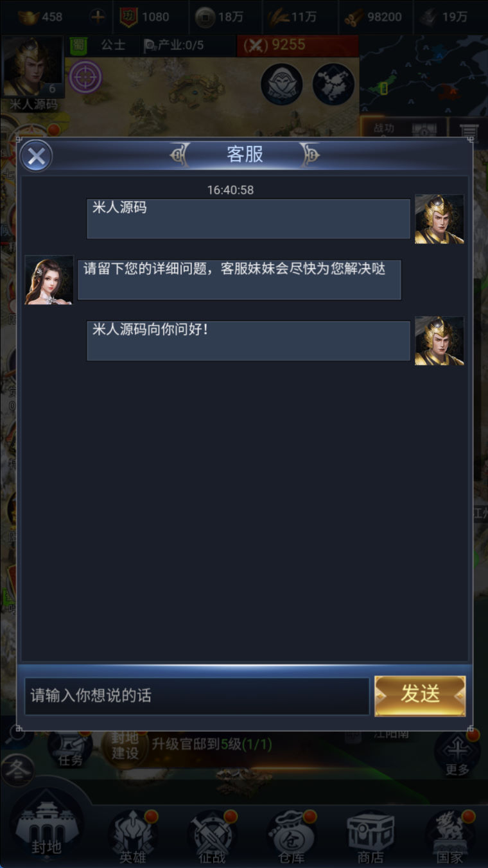
Task: Close the 客服 dialog with X button
Action: (36, 156)
